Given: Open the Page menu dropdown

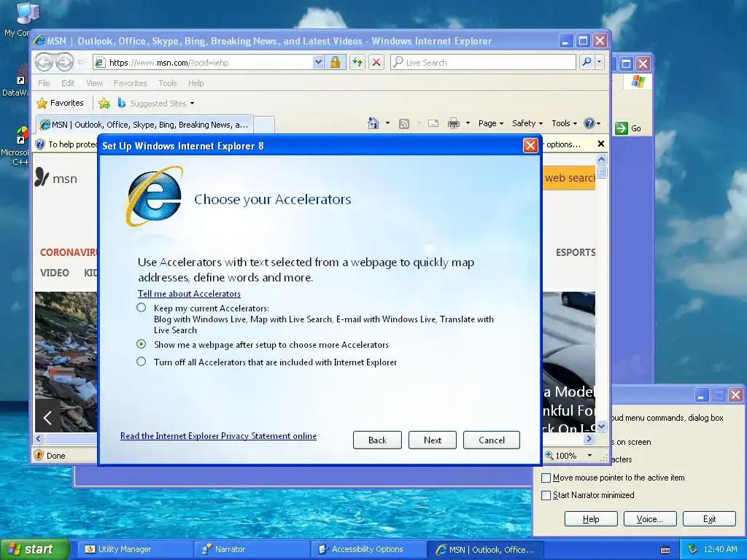Looking at the screenshot, I should [x=491, y=123].
